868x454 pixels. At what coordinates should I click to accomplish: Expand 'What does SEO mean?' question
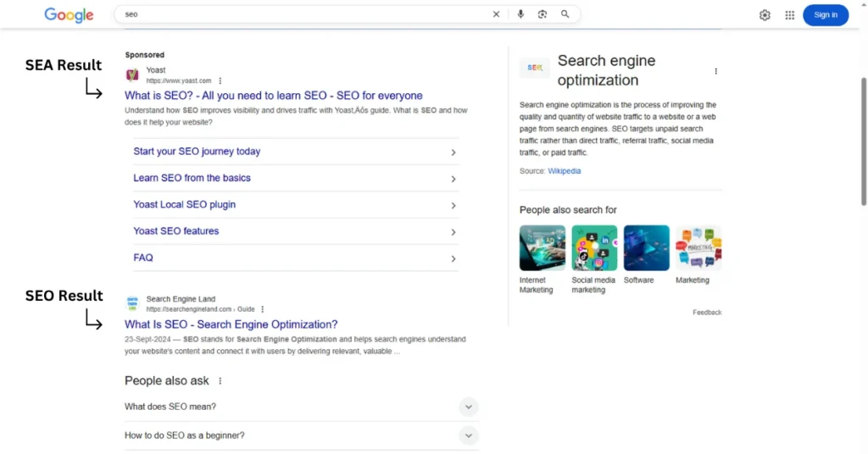click(x=469, y=407)
